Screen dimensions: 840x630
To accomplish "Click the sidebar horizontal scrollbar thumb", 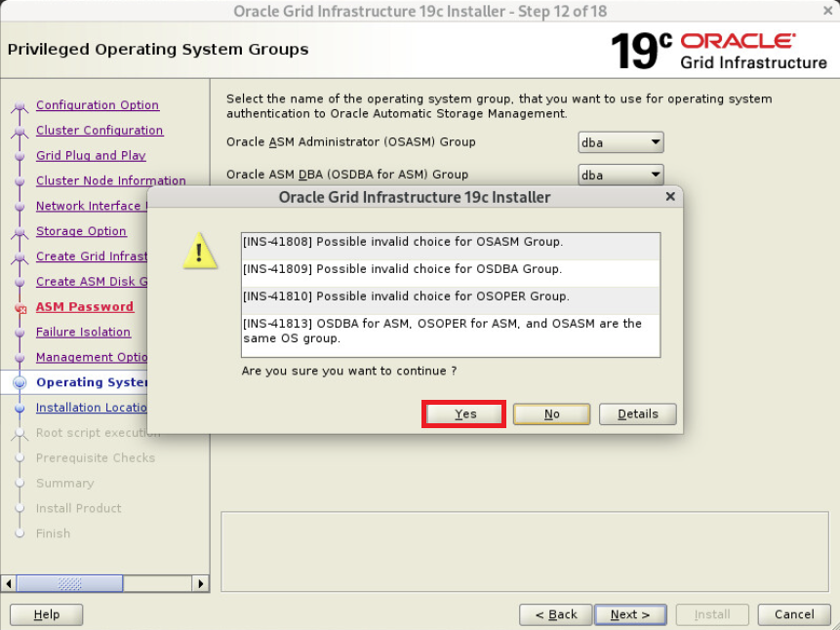I will pyautogui.click(x=69, y=583).
